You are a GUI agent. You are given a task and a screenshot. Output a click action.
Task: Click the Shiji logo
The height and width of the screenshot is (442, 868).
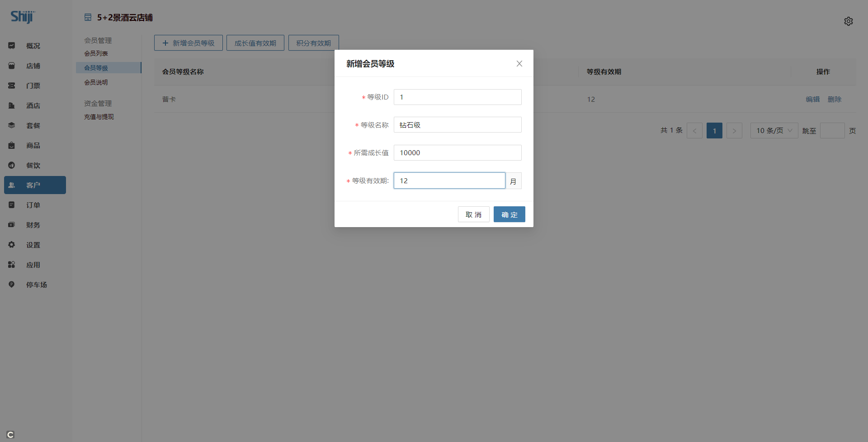22,17
